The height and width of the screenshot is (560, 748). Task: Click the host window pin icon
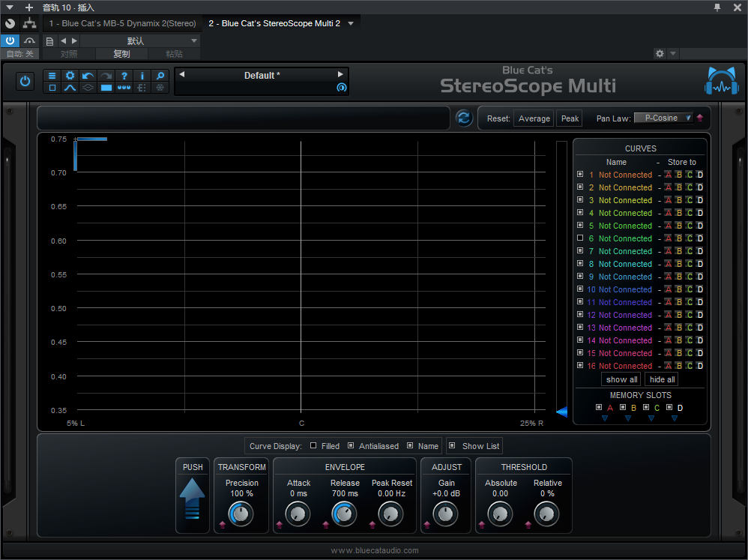(717, 7)
